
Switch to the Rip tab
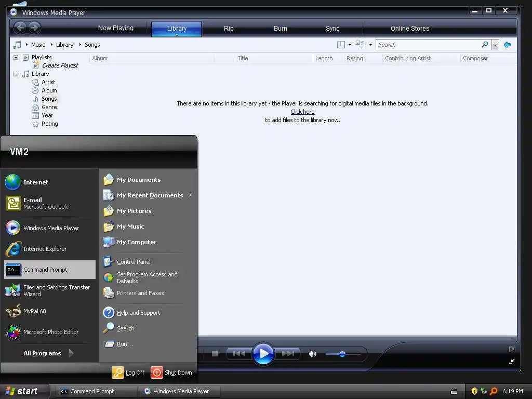229,29
